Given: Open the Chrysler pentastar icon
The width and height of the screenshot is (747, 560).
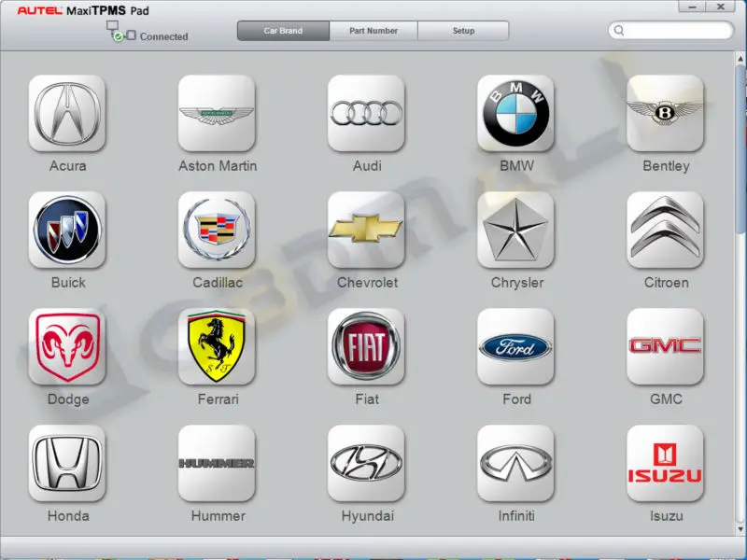Looking at the screenshot, I should tap(515, 230).
